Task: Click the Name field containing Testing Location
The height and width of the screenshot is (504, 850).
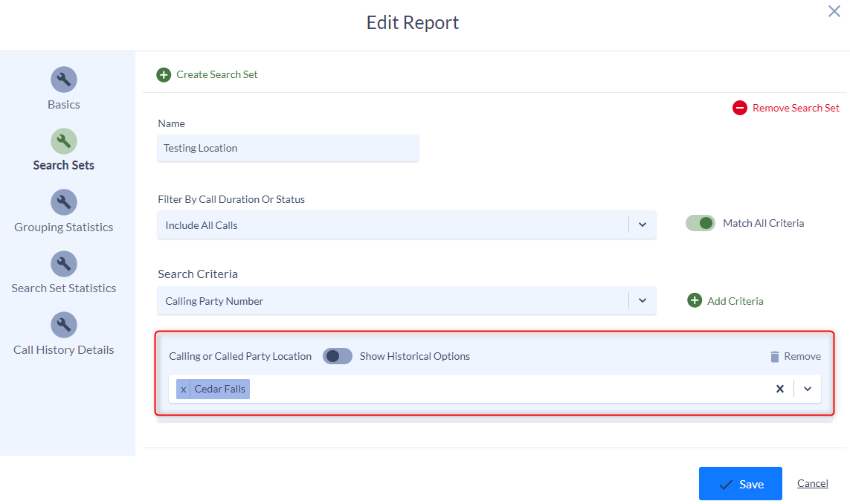Action: 288,148
